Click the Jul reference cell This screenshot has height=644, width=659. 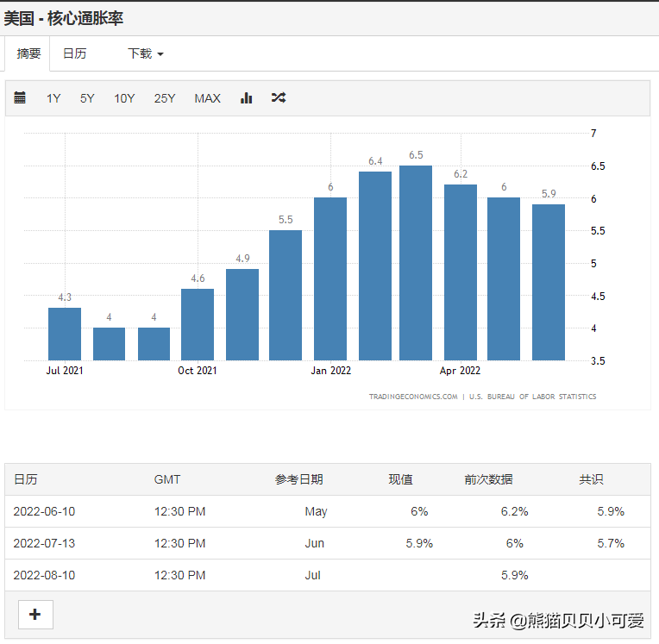313,575
